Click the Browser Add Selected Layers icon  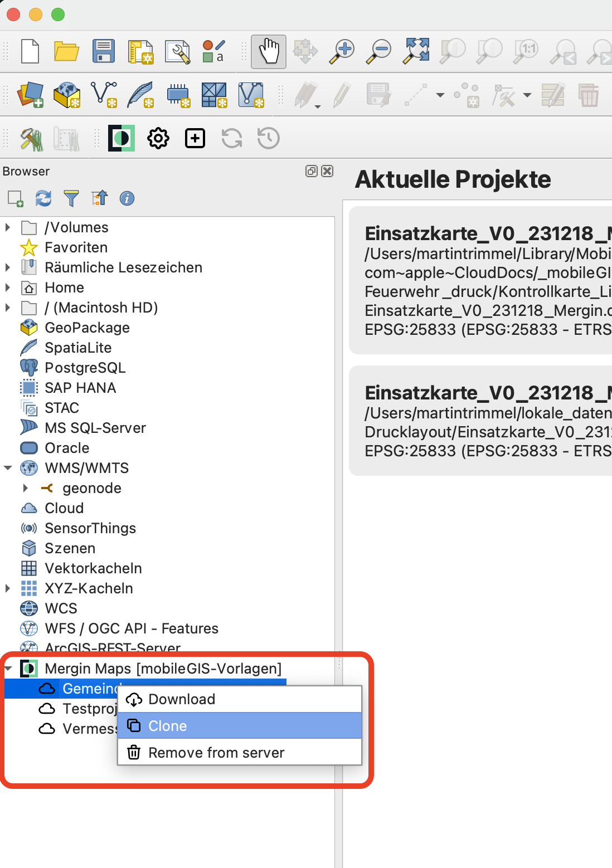(x=15, y=198)
